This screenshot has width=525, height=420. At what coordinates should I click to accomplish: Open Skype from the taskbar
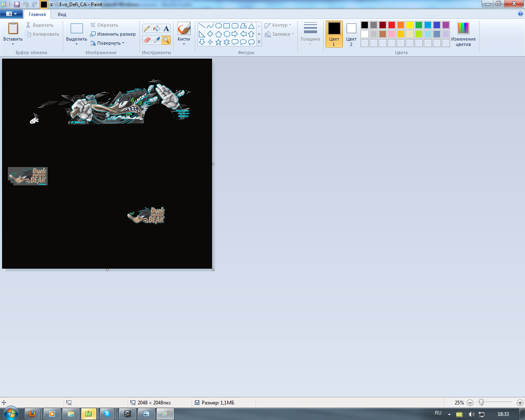click(107, 414)
